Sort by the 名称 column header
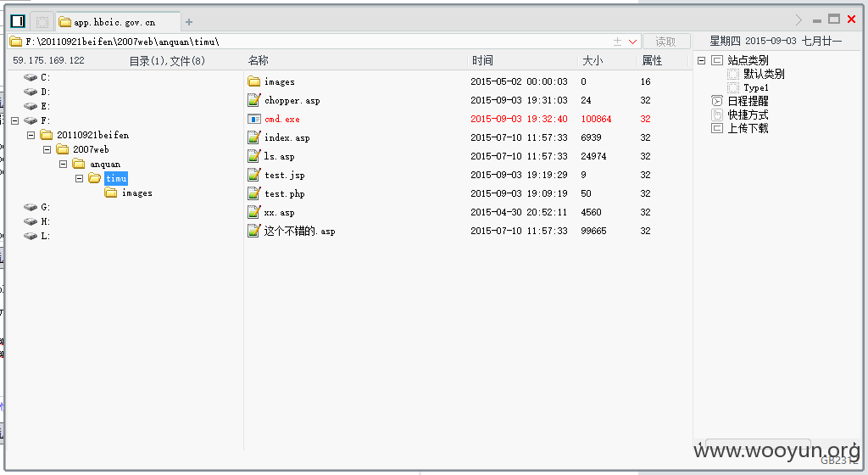The height and width of the screenshot is (475, 868). [x=258, y=60]
